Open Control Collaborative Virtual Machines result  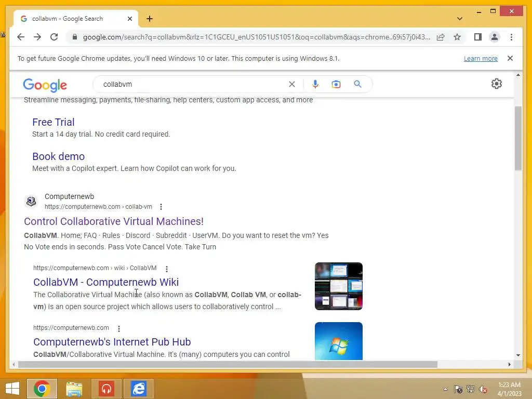(114, 221)
